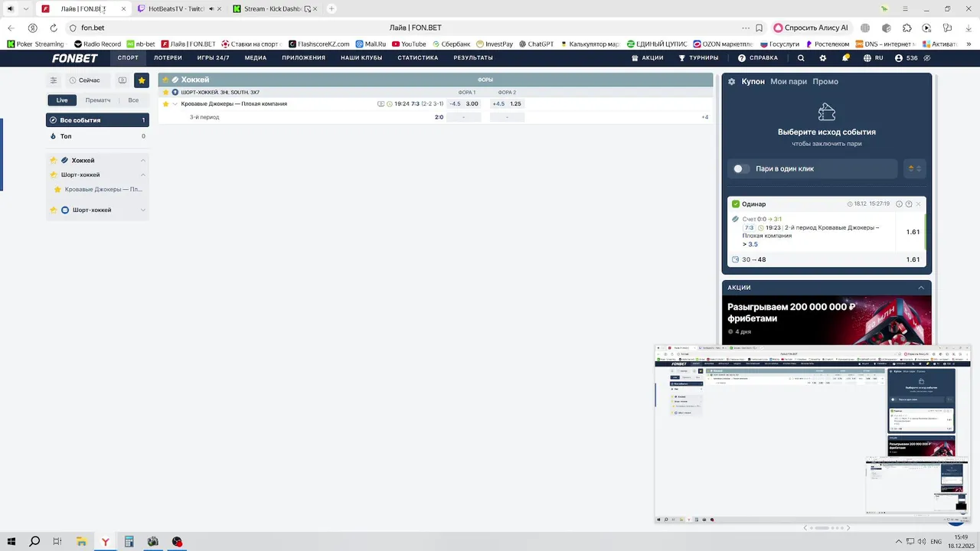Screen dimensions: 980x551
Task: Open the +4 additional markets
Action: tap(704, 117)
